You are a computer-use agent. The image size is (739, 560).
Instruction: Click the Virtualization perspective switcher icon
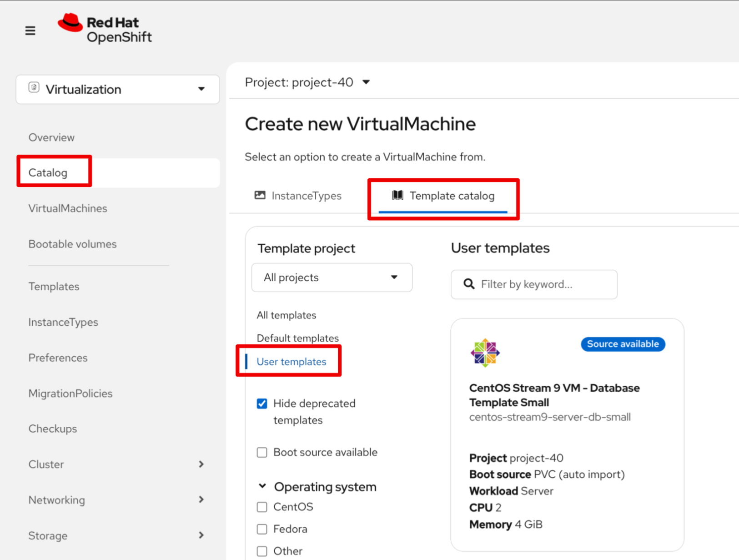(34, 87)
